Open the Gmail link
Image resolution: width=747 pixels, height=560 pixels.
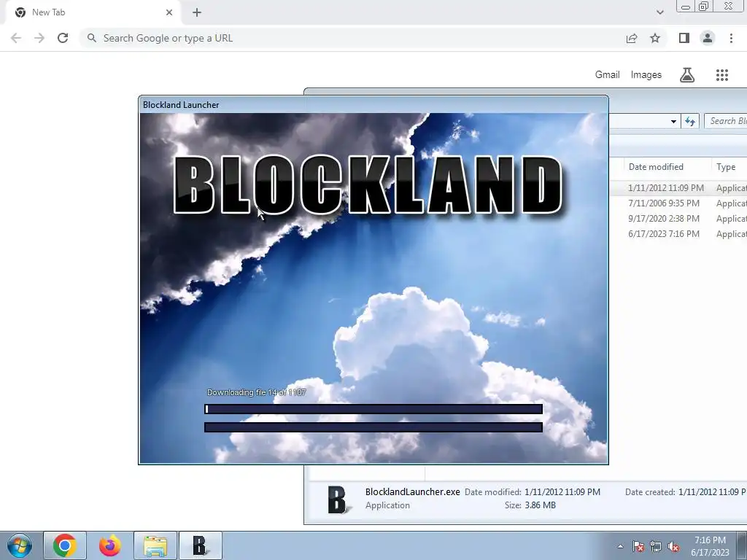(x=607, y=75)
